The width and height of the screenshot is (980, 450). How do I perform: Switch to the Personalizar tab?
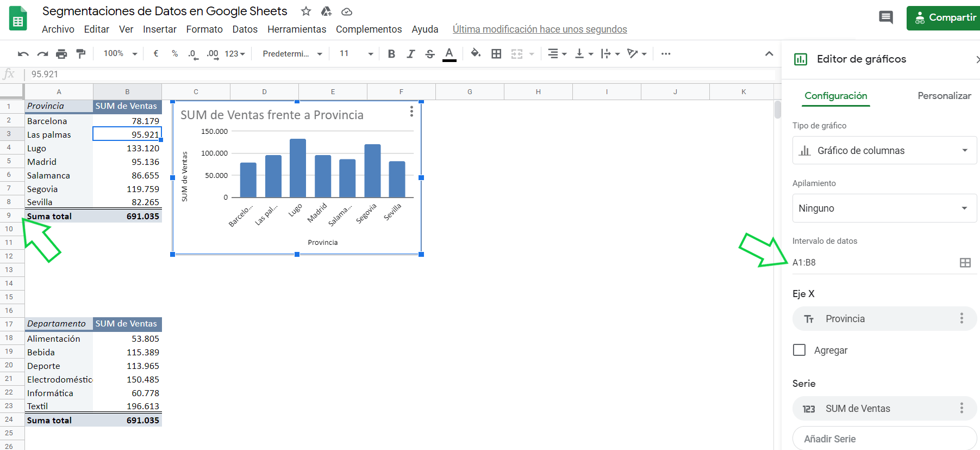(944, 96)
